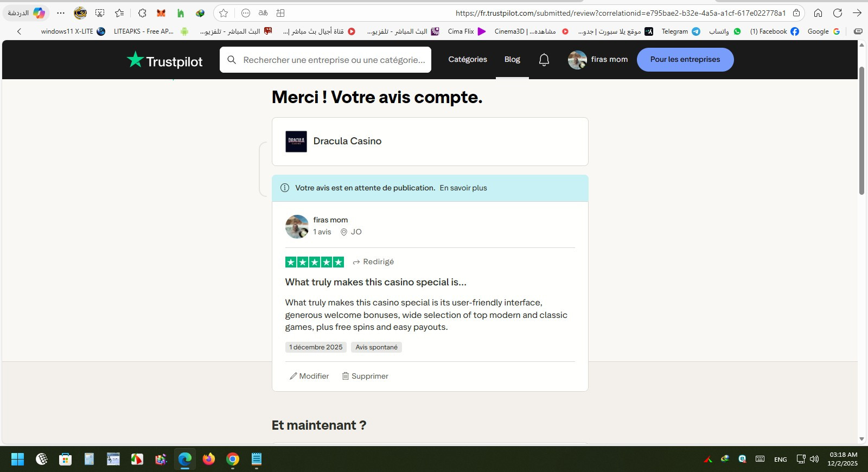Image resolution: width=868 pixels, height=472 pixels.
Task: Click the page vertical scrollbar thumb
Action: (x=861, y=130)
